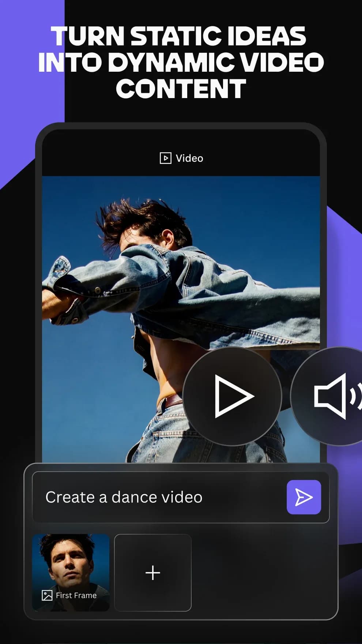Click the Video tab label
The image size is (362, 644).
[189, 158]
